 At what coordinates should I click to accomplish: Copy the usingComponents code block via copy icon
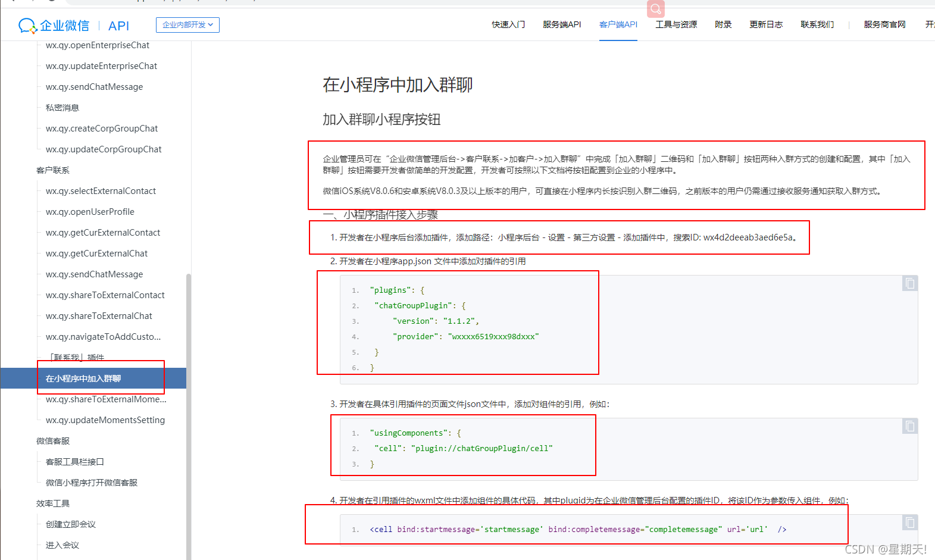(x=910, y=426)
